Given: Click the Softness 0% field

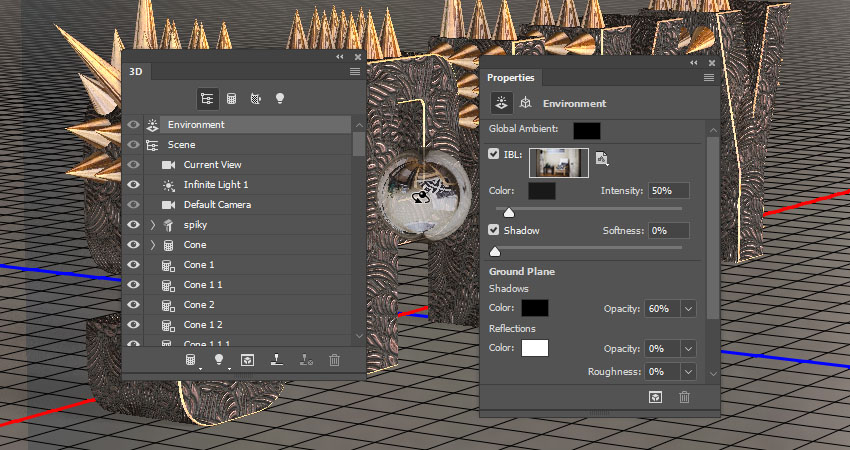Looking at the screenshot, I should [668, 230].
